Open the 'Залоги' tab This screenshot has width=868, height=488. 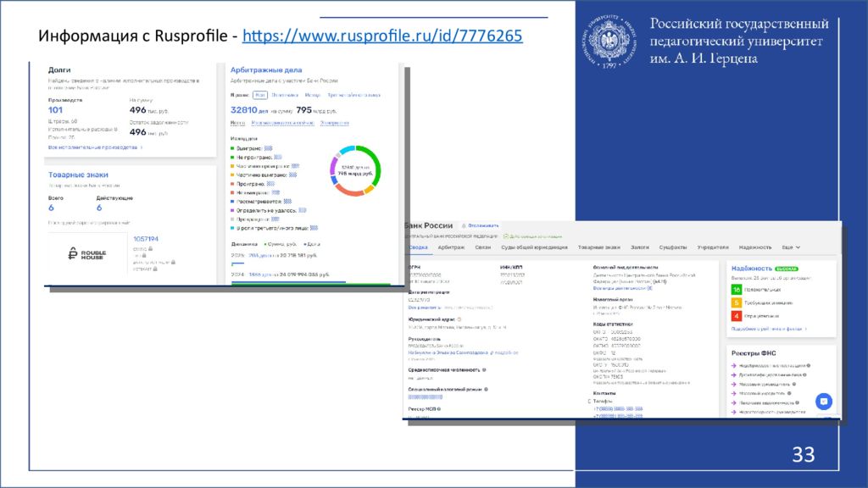639,247
